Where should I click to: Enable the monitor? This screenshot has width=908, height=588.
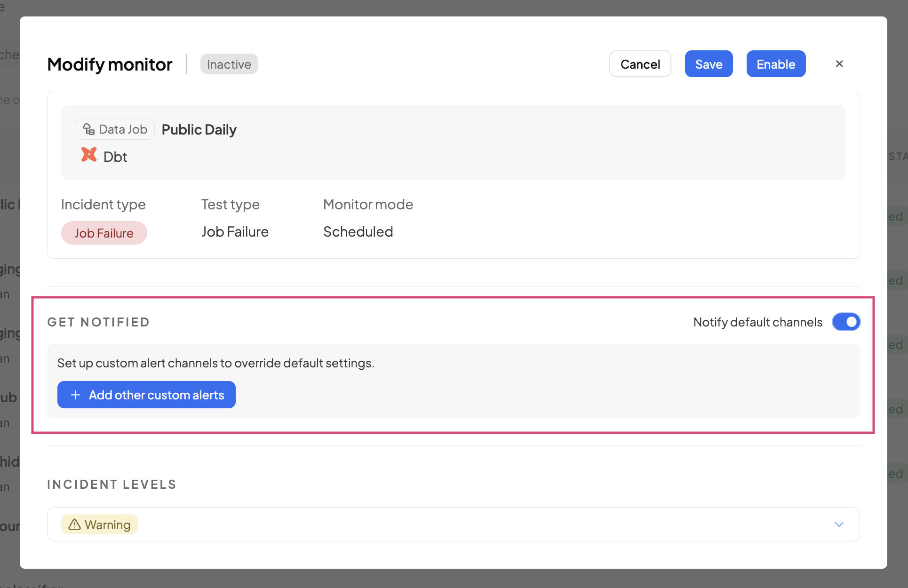776,64
